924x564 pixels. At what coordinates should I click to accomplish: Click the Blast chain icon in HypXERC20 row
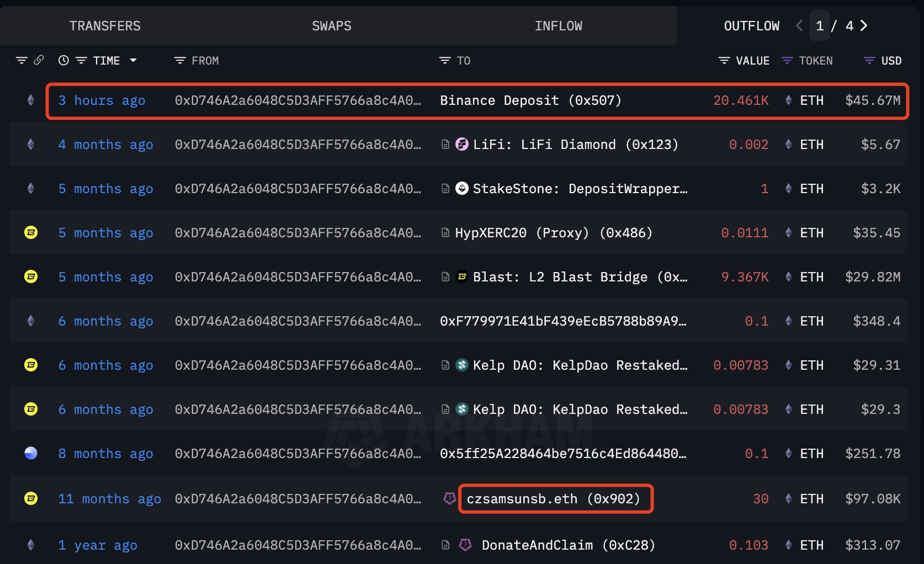click(x=31, y=232)
